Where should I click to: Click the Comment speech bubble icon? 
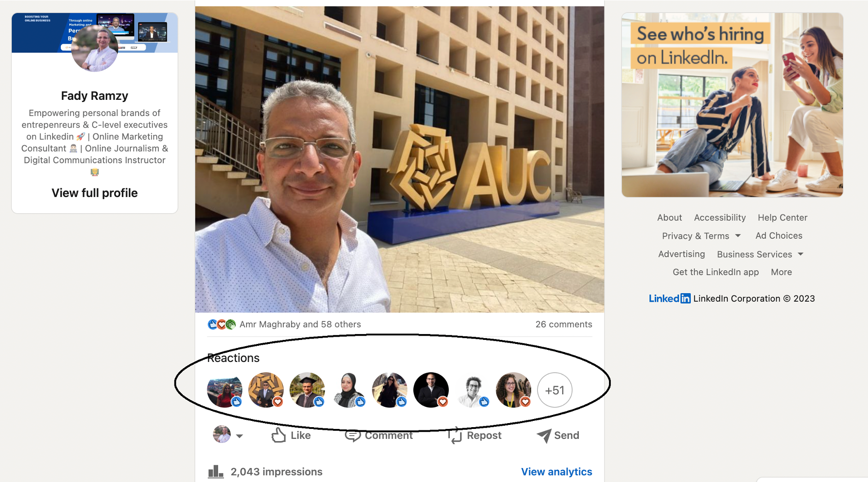pos(353,435)
